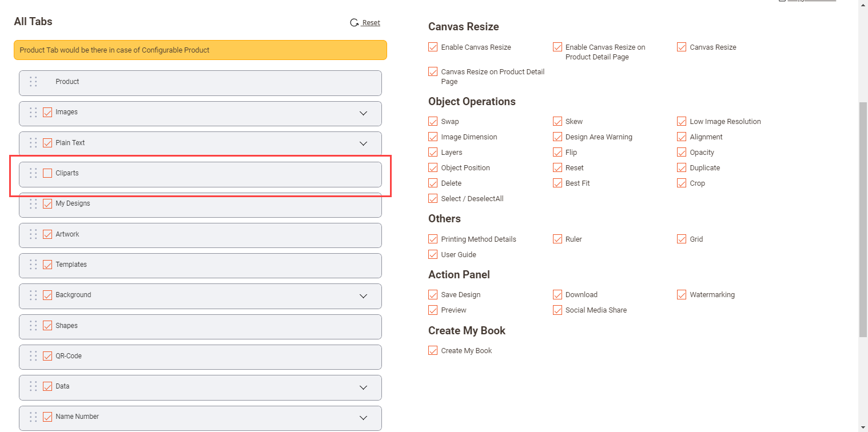Disable the Ruler checkbox
The image size is (868, 432).
[558, 239]
